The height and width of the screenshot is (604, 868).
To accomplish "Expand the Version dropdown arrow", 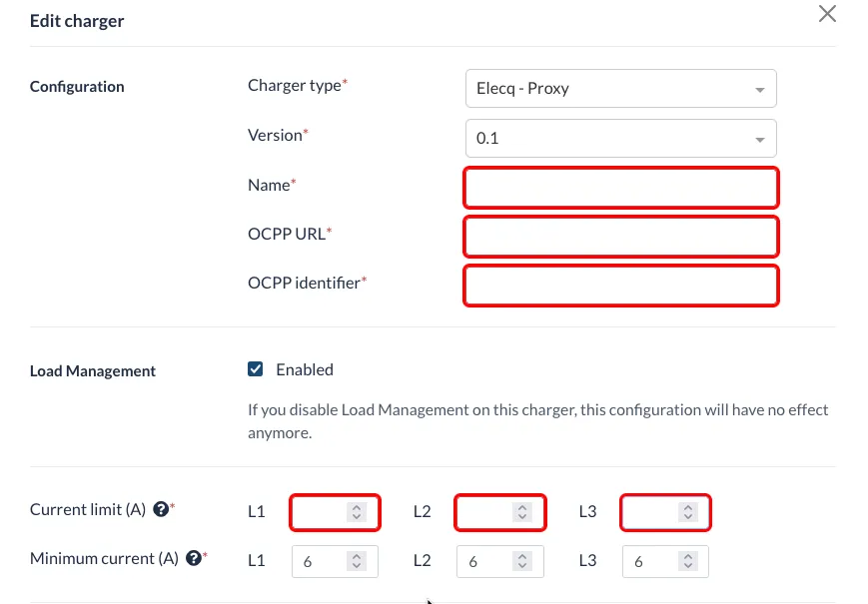I will pos(759,140).
